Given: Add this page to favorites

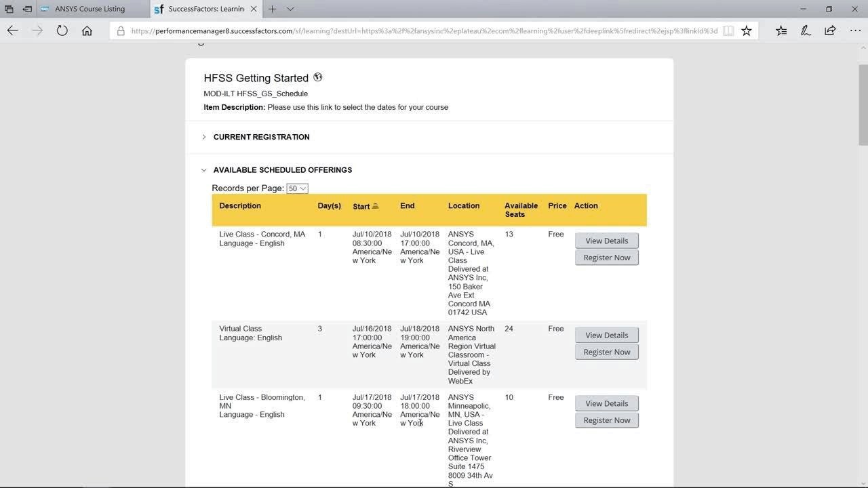Looking at the screenshot, I should pos(747,30).
